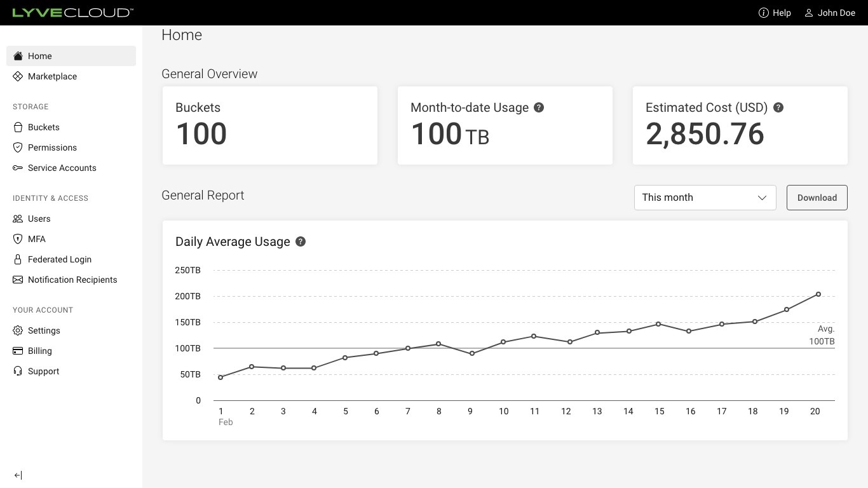Open the Users page
The width and height of the screenshot is (868, 488).
39,219
